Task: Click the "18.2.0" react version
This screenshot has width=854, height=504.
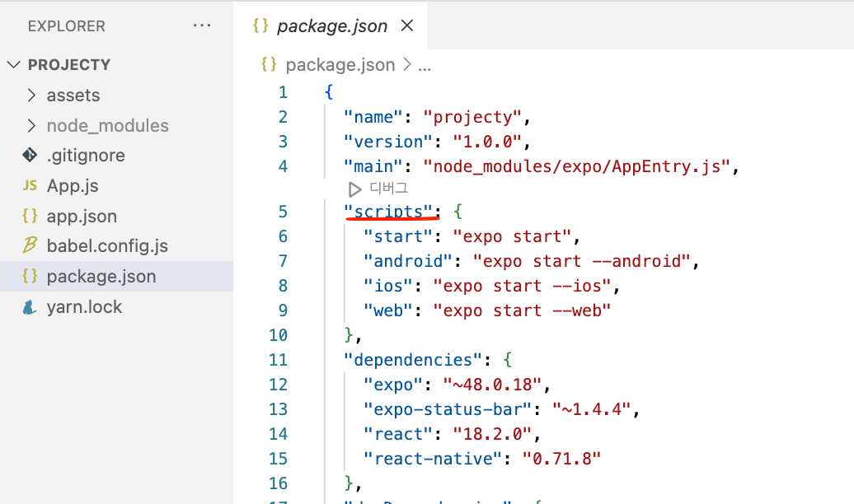Action: (492, 434)
